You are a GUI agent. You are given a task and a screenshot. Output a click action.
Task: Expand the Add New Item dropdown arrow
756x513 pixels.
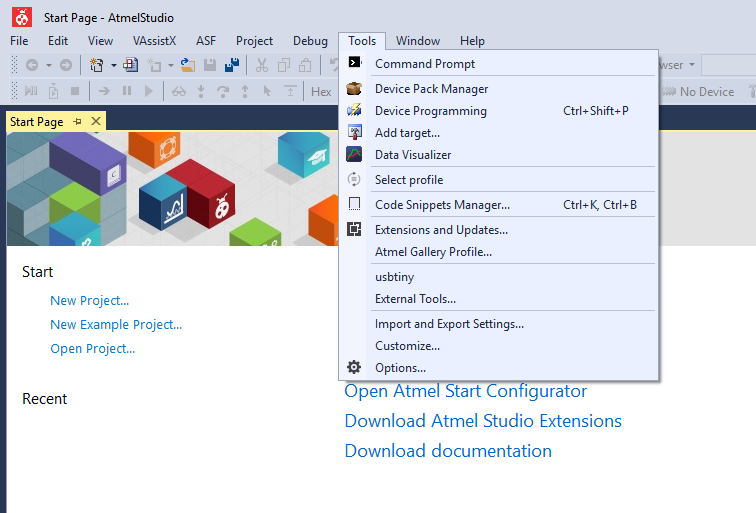(171, 65)
